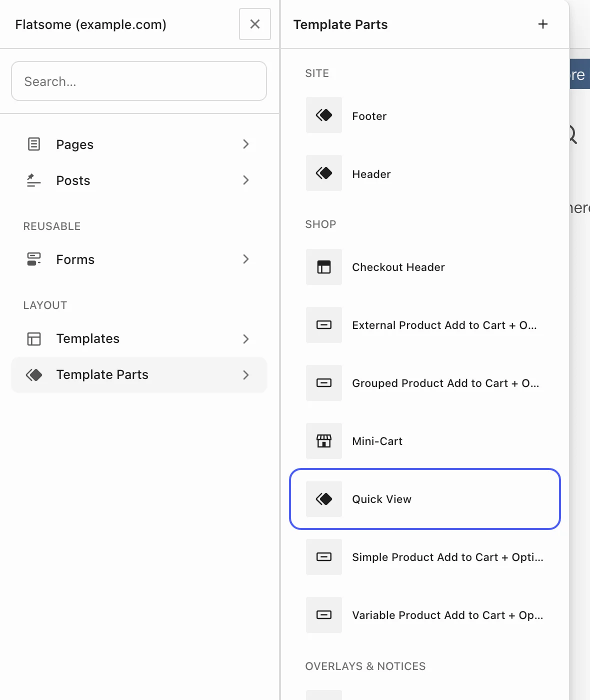Screen dimensions: 590x700
Task: Open Simple Product Add to Cart part
Action: click(x=425, y=557)
